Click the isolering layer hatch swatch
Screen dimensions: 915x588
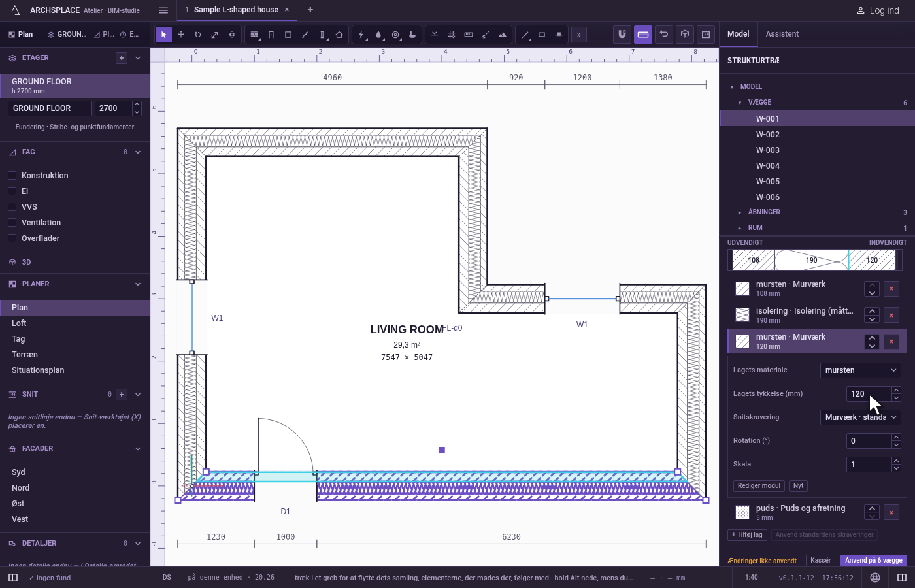(742, 315)
